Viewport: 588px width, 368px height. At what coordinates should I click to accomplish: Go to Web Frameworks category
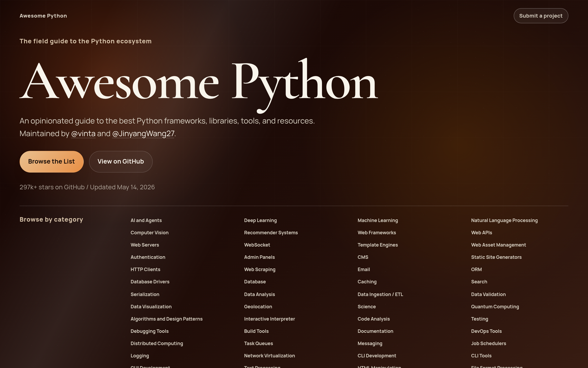point(377,233)
